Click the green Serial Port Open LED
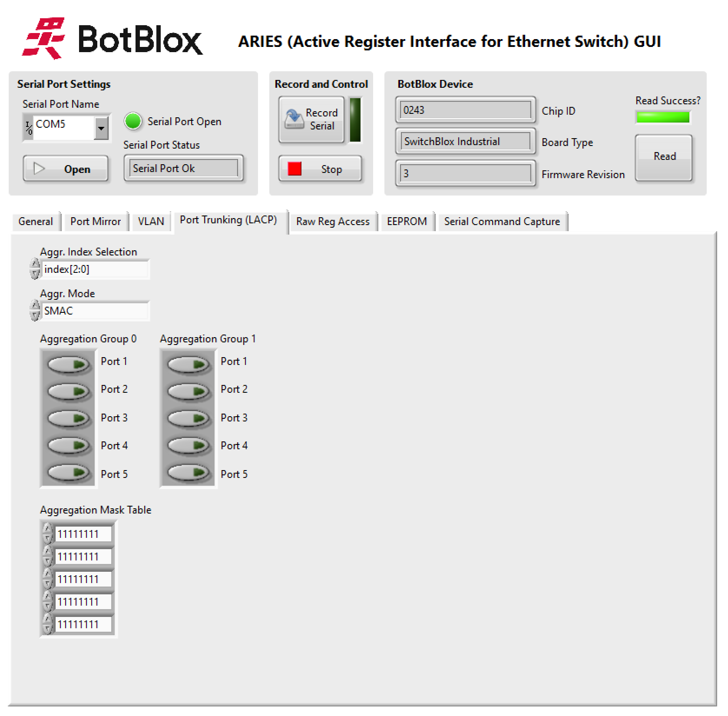 pyautogui.click(x=133, y=121)
